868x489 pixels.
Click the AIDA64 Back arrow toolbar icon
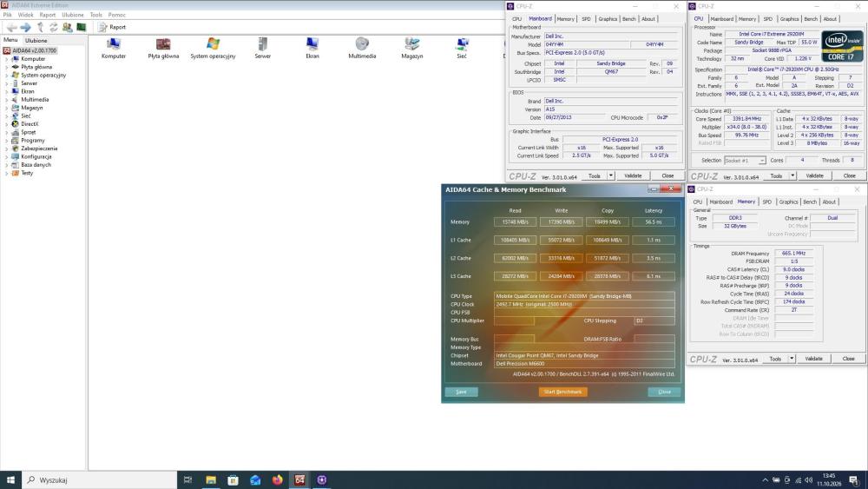11,27
